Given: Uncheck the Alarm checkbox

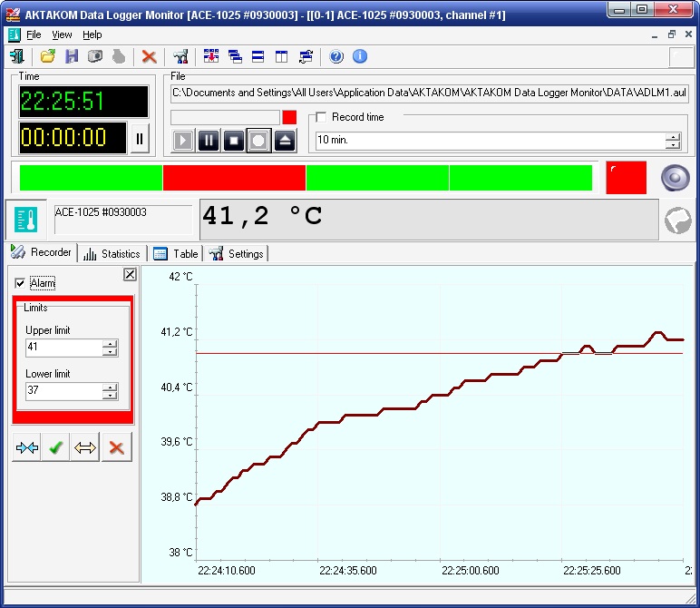Looking at the screenshot, I should click(20, 283).
